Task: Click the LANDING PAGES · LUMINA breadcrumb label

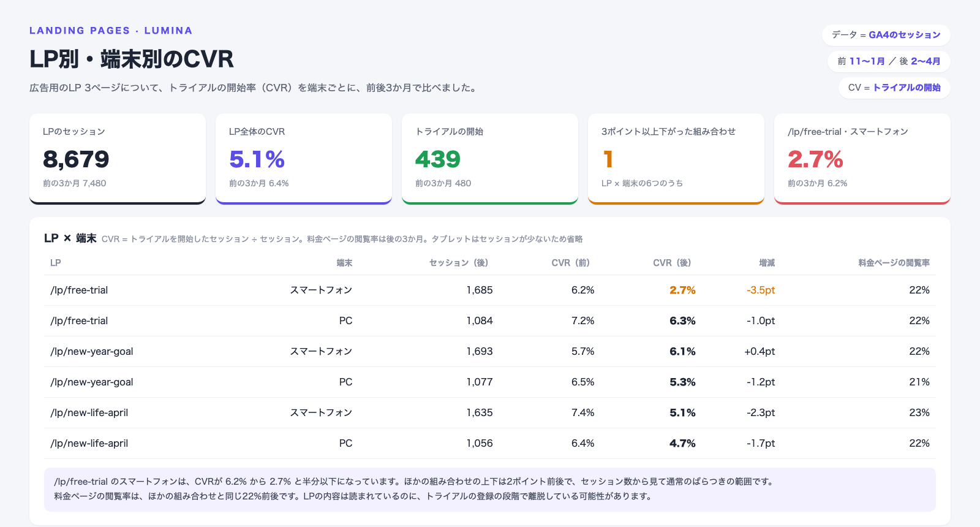Action: pos(111,31)
